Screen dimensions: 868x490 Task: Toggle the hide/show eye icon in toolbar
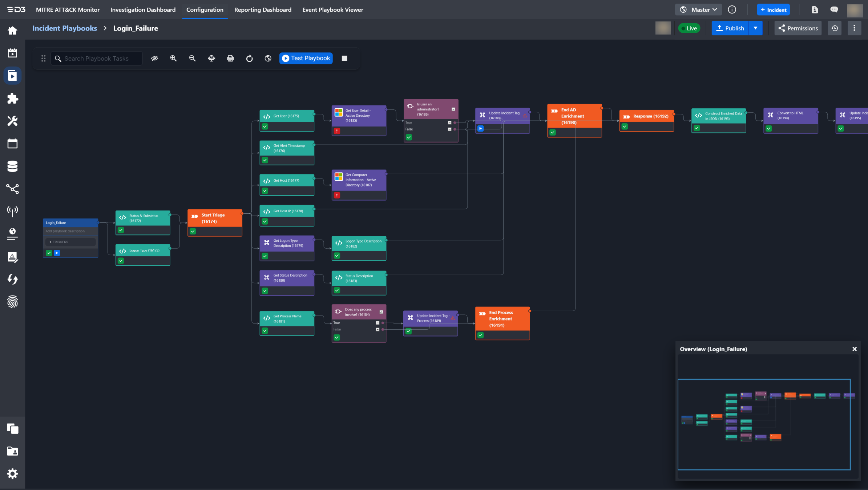pyautogui.click(x=154, y=59)
